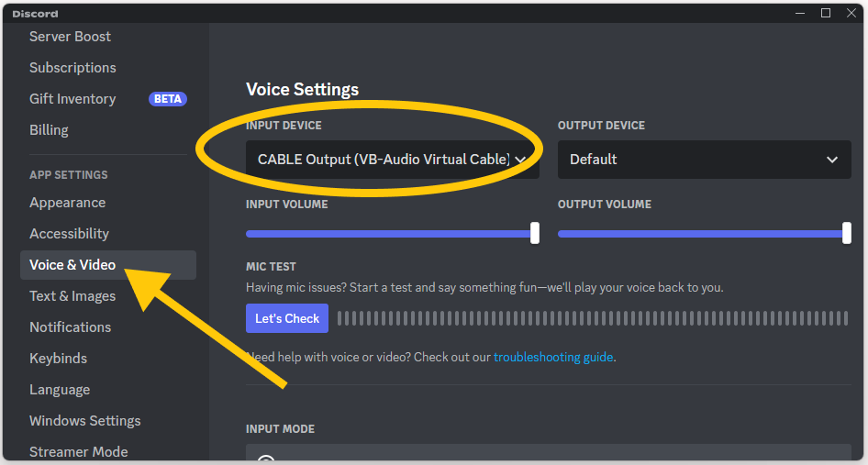The width and height of the screenshot is (868, 465).
Task: Click the BETA badge next to Gift Inventory
Action: (x=168, y=99)
